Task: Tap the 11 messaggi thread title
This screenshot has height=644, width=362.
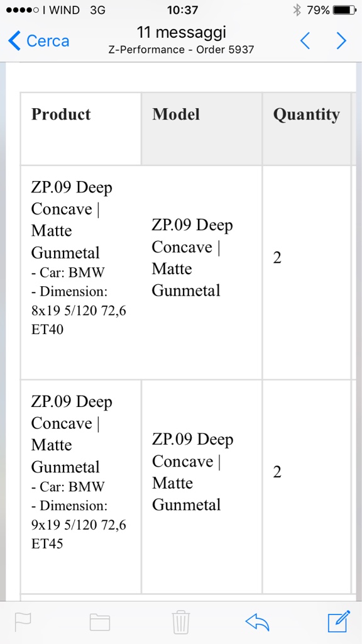Action: coord(181,33)
